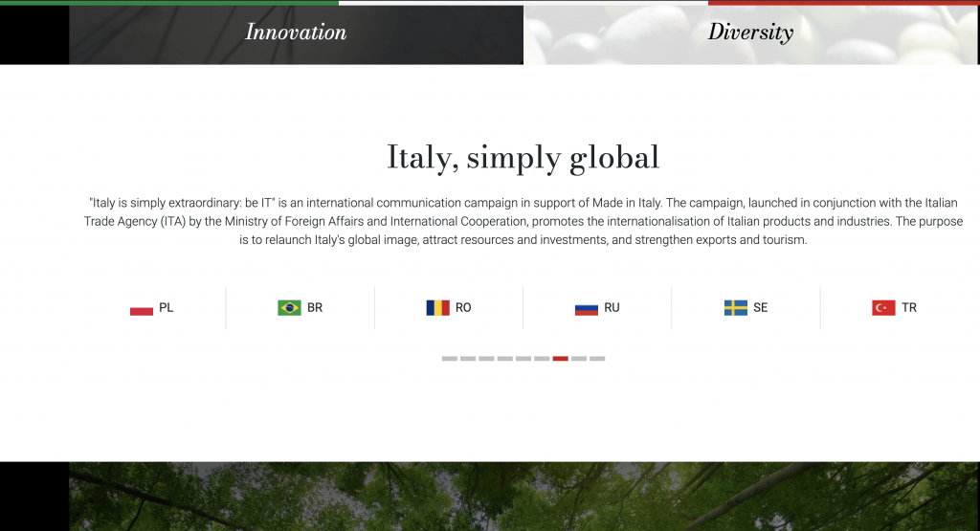
Task: Click the Russia flag icon
Action: [587, 308]
